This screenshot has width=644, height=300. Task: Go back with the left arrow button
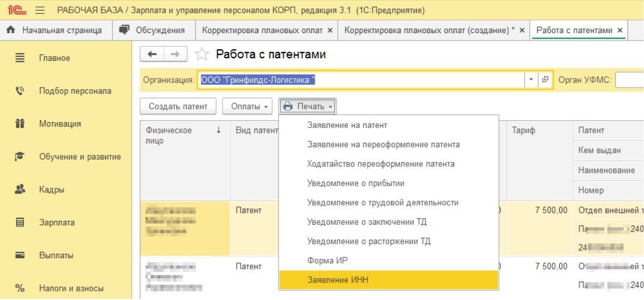[x=152, y=54]
